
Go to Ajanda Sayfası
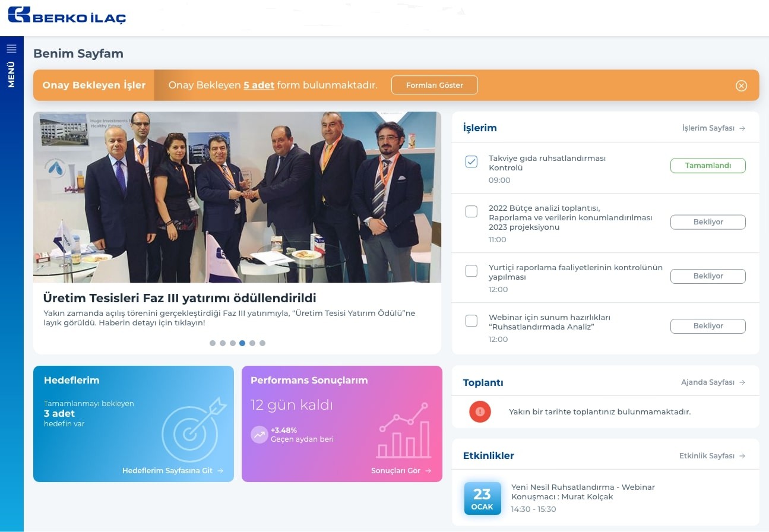coord(713,382)
